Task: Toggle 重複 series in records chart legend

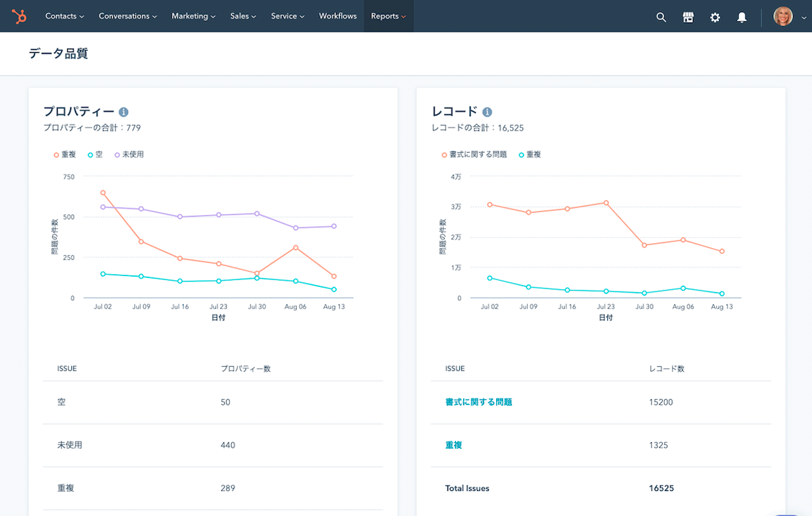Action: (530, 154)
